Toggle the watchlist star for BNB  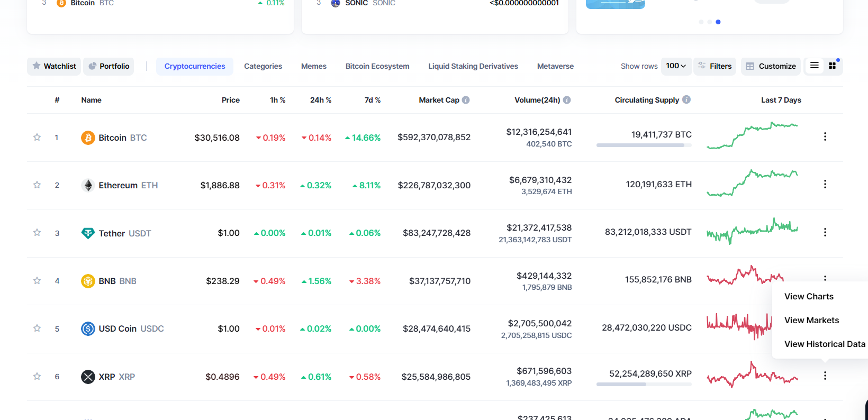point(37,281)
